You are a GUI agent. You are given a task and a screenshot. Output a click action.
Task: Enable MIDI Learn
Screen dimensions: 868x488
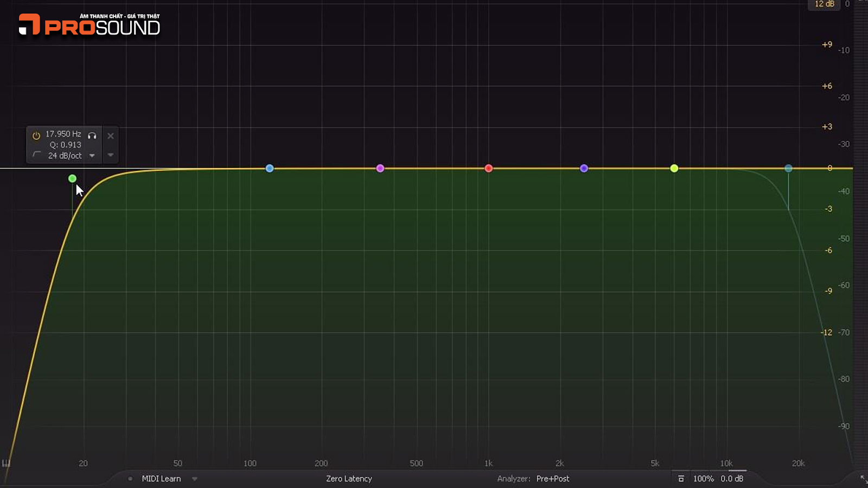[161, 479]
